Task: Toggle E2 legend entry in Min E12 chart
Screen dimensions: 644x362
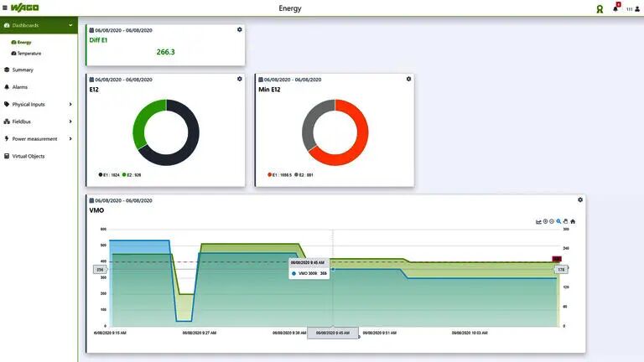Action: [x=304, y=175]
